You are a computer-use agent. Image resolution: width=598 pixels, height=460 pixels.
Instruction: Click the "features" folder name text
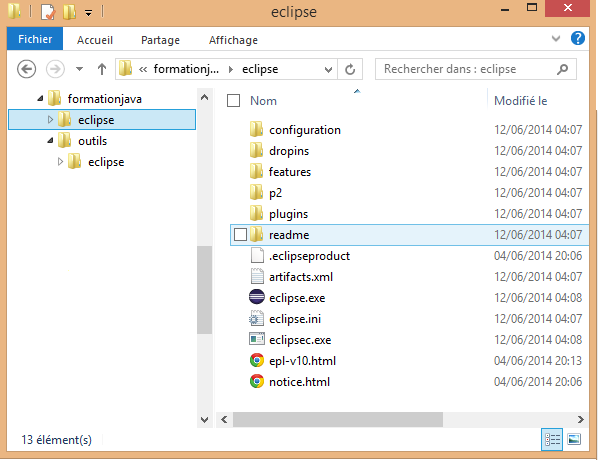click(x=290, y=172)
